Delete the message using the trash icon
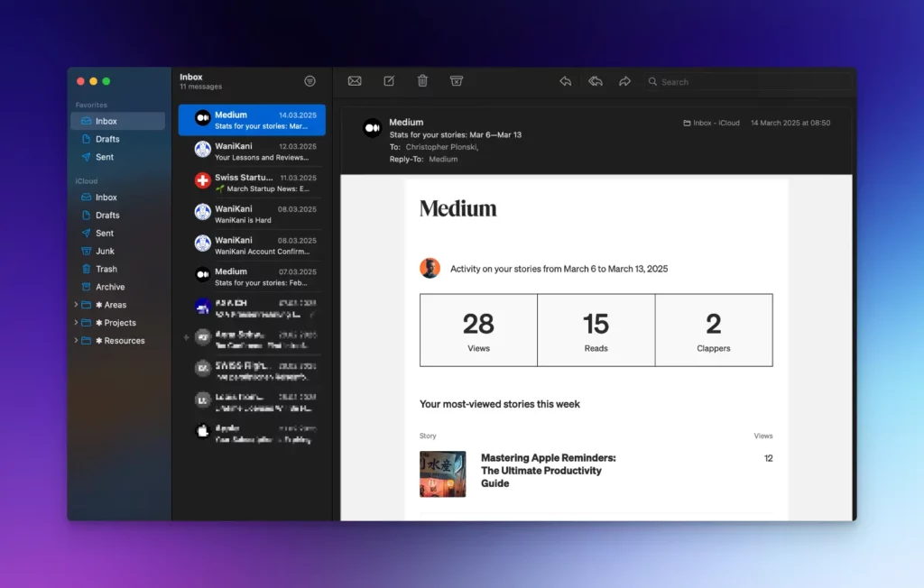This screenshot has height=588, width=924. pyautogui.click(x=422, y=81)
